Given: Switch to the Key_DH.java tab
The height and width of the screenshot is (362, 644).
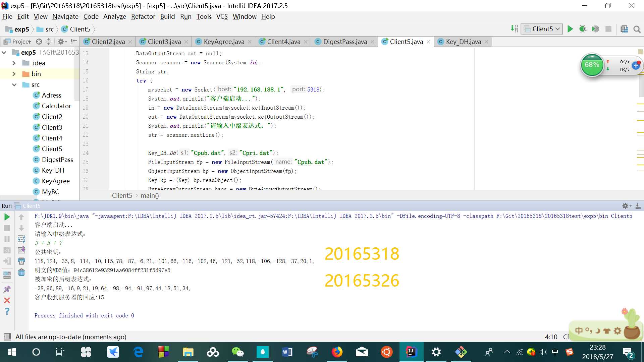Looking at the screenshot, I should pyautogui.click(x=463, y=42).
